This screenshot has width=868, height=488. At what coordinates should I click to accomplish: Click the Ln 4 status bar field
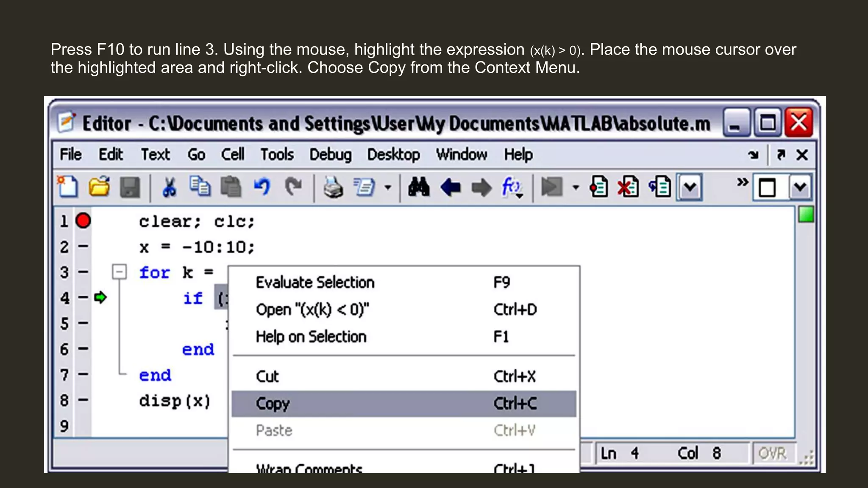tap(620, 454)
